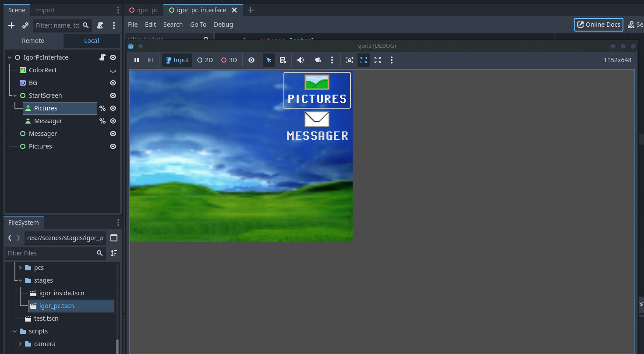The image size is (644, 354).
Task: Switch to the Import tab
Action: 45,10
